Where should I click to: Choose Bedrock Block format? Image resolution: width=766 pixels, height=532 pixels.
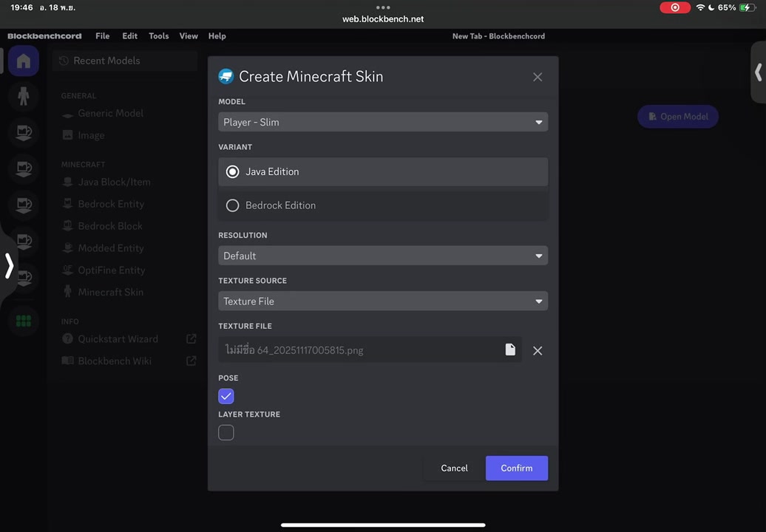point(110,226)
